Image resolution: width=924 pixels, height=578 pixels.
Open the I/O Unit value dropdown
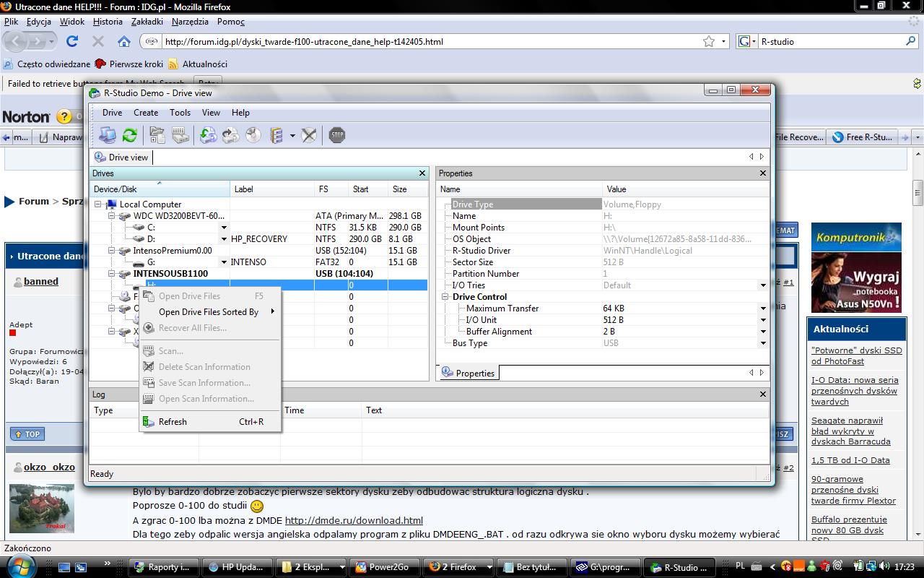(763, 320)
